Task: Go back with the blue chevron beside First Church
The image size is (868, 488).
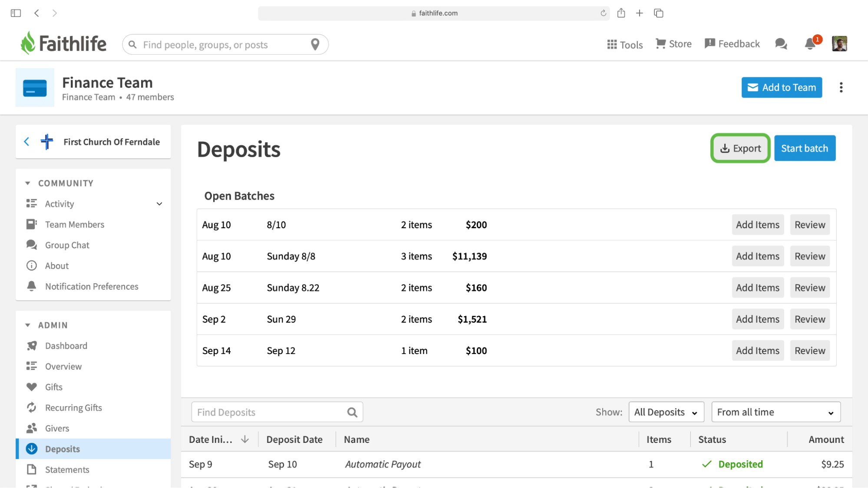Action: pyautogui.click(x=26, y=142)
